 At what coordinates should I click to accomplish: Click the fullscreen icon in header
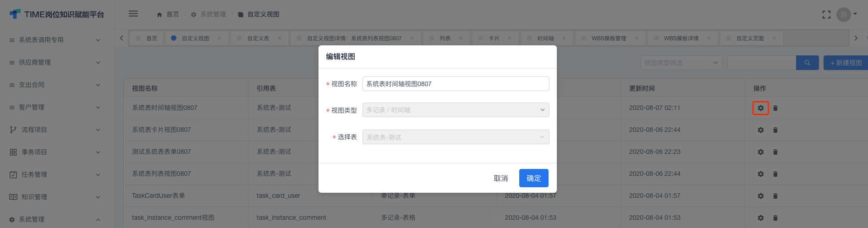[x=826, y=15]
